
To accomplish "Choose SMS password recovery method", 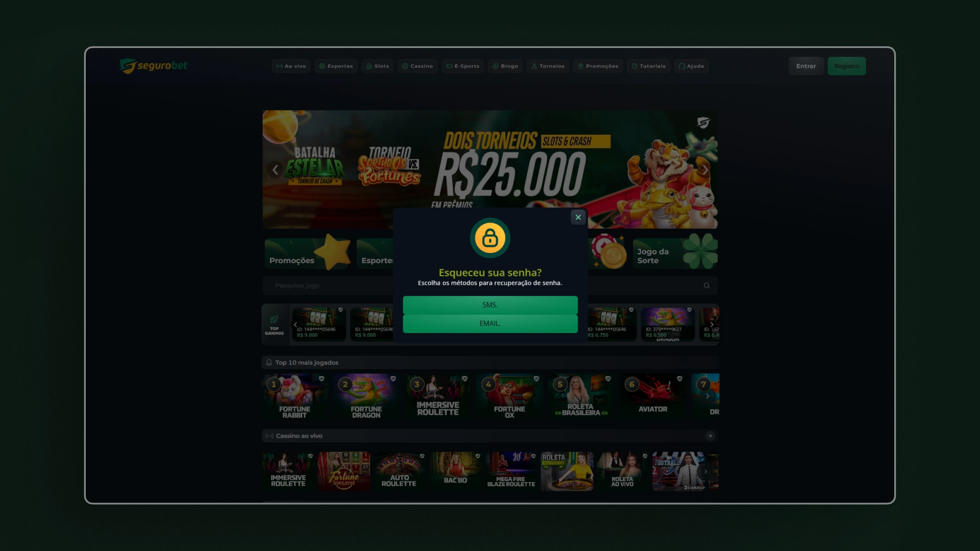I will 490,305.
